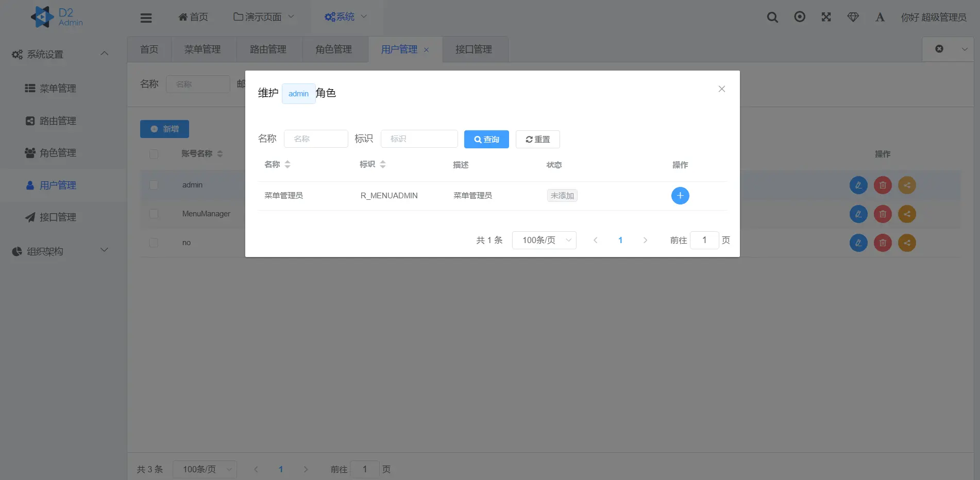Click the delete icon for no row
Viewport: 980px width, 480px height.
883,243
